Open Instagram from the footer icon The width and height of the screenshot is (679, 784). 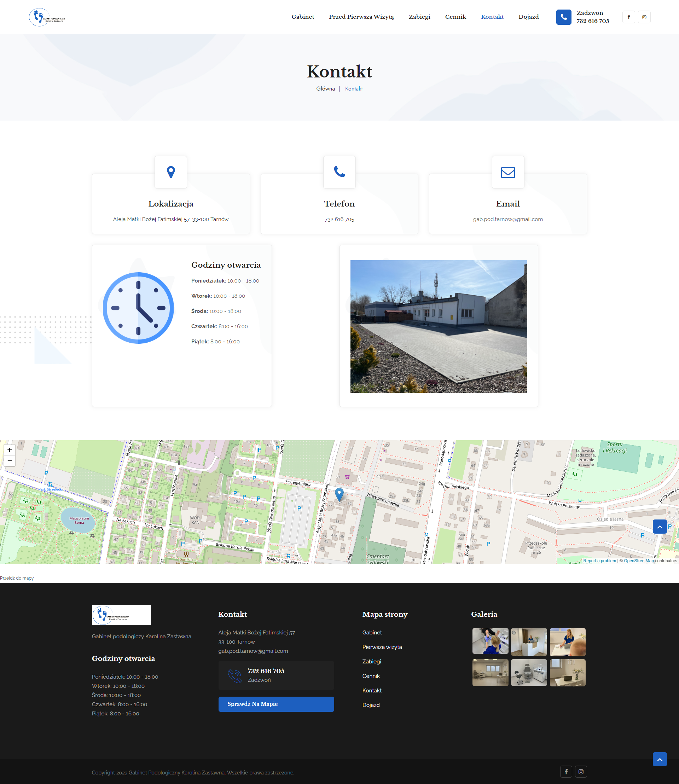pyautogui.click(x=581, y=772)
